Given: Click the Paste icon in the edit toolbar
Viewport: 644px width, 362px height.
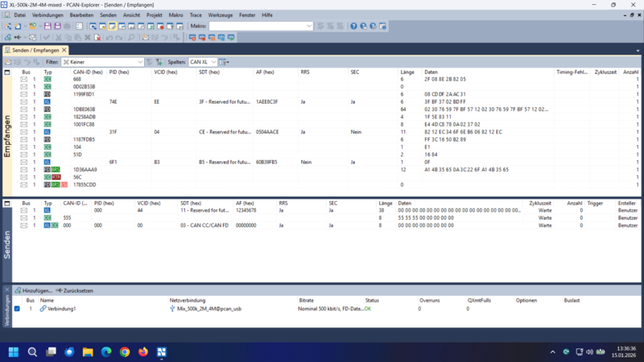Looking at the screenshot, I should click(x=77, y=37).
